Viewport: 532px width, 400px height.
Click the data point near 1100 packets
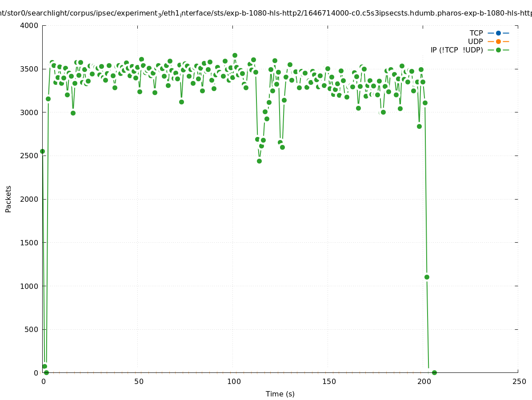click(x=427, y=277)
